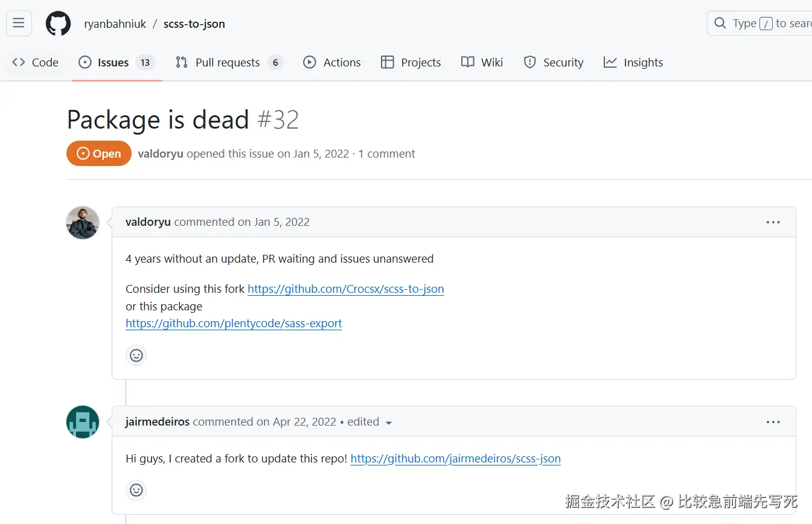Switch to the Issues tab
This screenshot has width=812, height=524.
(117, 62)
